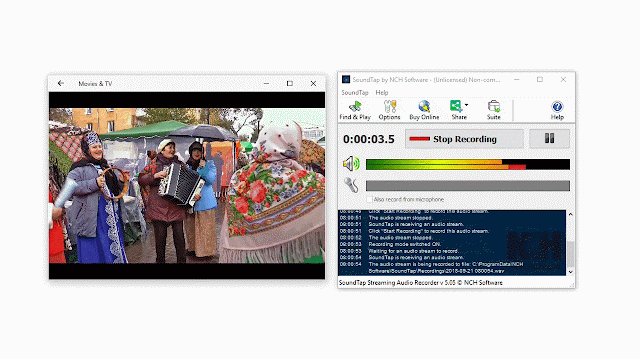Viewport: 640px width, 360px height.
Task: Click the speaker volume icon
Action: 351,164
